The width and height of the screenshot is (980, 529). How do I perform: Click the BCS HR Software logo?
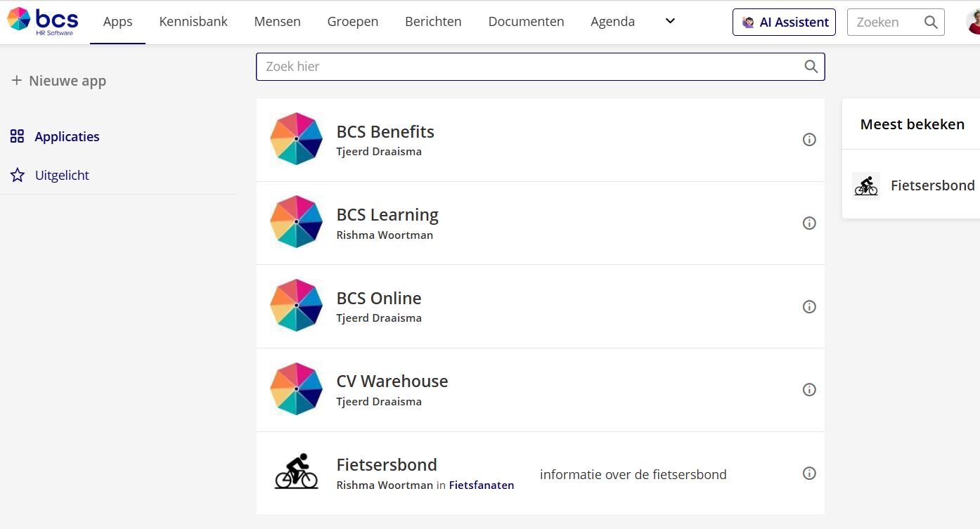pos(43,21)
